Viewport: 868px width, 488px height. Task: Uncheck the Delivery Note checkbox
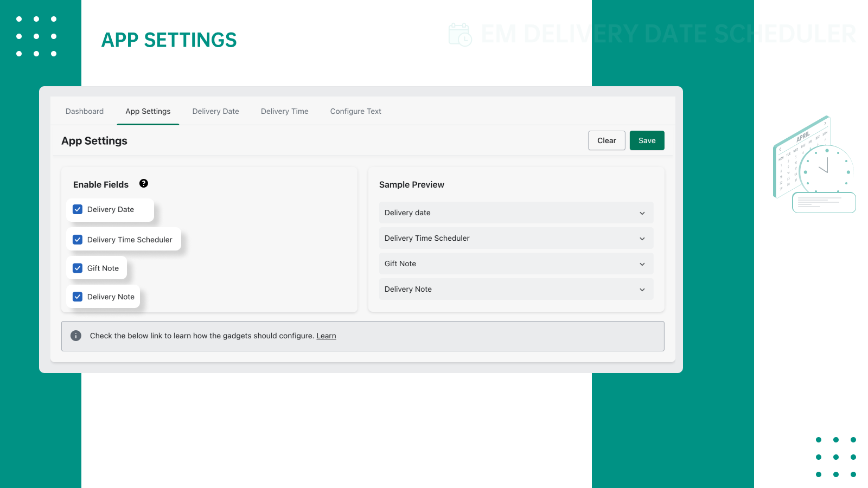pyautogui.click(x=78, y=297)
